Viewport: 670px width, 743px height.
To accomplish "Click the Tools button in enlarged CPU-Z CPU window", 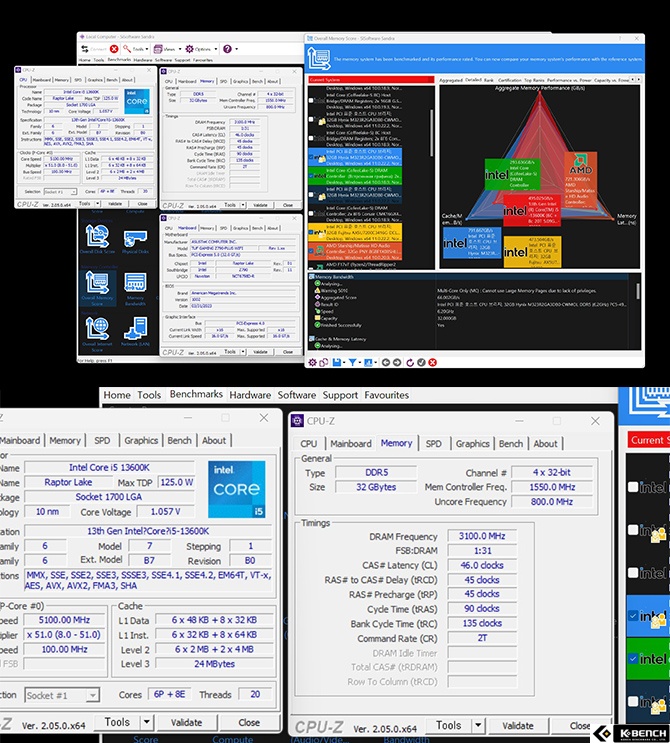I will point(117,722).
